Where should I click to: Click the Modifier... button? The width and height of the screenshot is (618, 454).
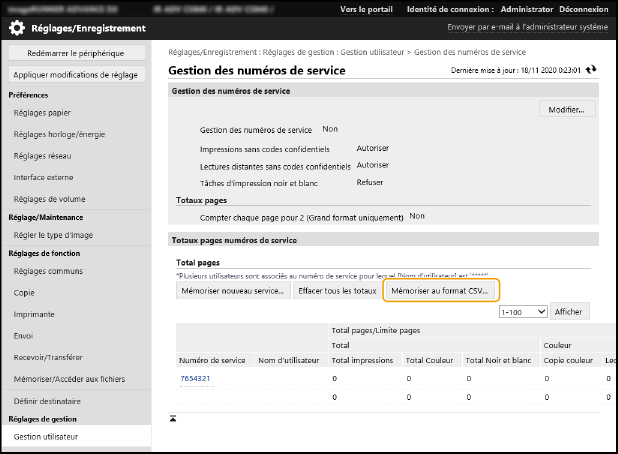pyautogui.click(x=567, y=109)
